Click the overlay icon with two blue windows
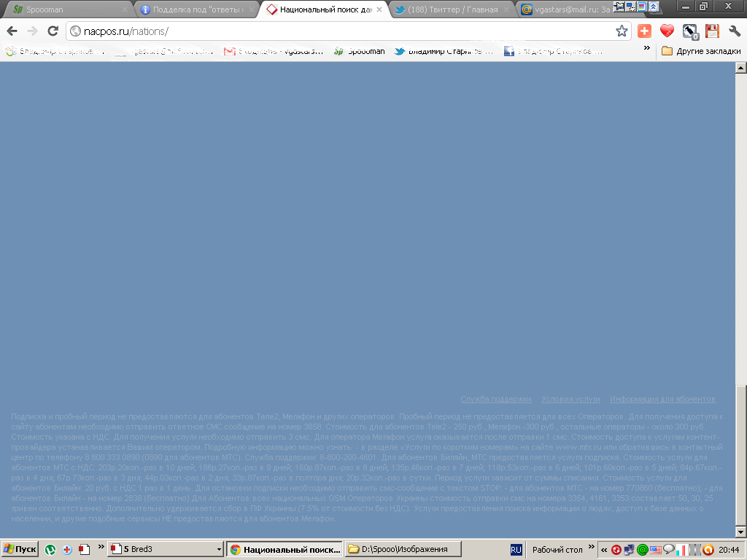 click(630, 6)
